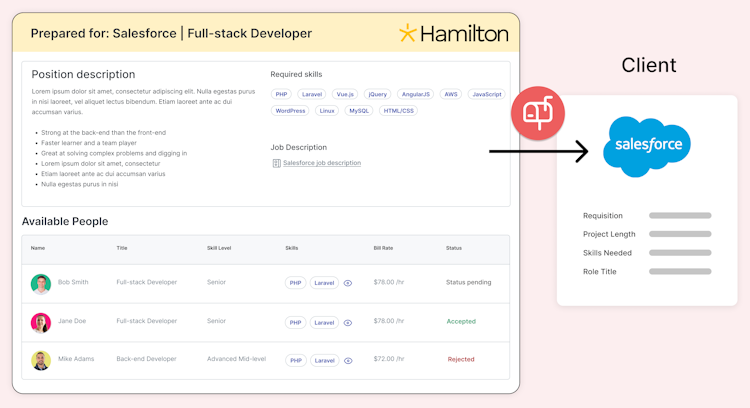The height and width of the screenshot is (408, 750).
Task: Click the Hamilton star logo
Action: (408, 33)
